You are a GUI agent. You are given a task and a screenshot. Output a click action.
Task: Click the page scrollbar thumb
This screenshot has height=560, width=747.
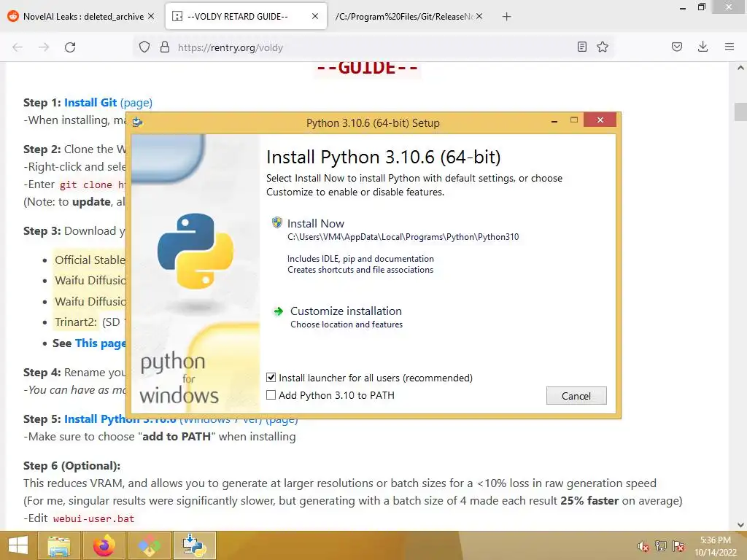pyautogui.click(x=740, y=112)
